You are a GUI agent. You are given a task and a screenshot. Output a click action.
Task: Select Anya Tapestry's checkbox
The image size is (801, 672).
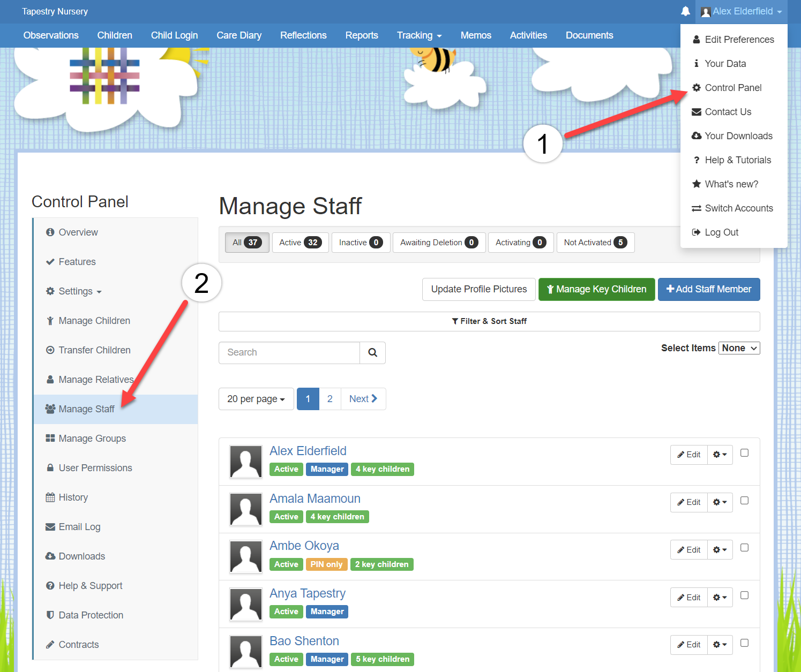pos(744,595)
